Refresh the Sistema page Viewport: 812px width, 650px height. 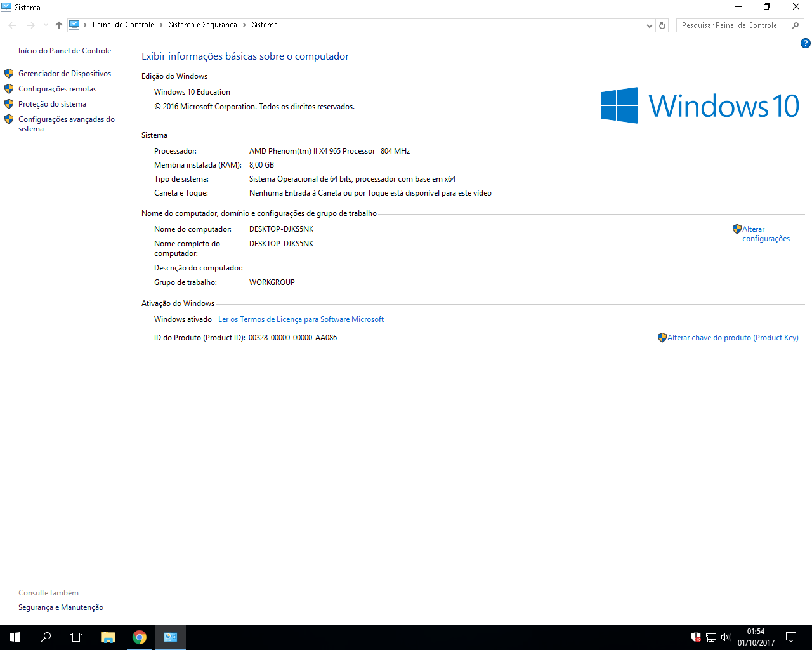click(662, 25)
